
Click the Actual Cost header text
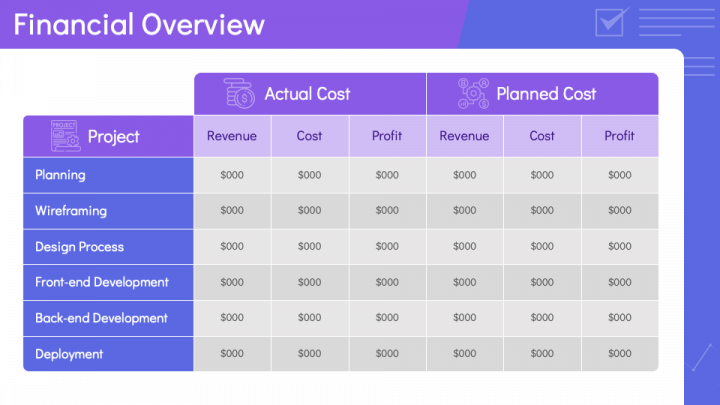click(307, 94)
